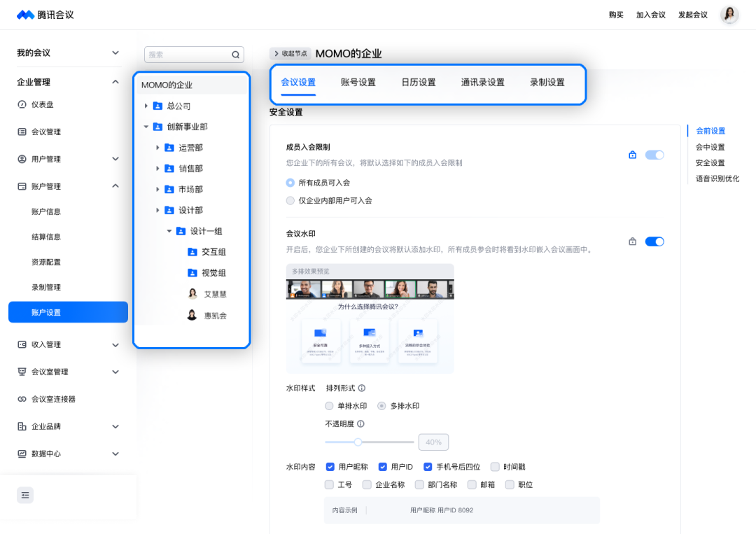
Task: Click the info icon next to 不透明度
Action: 360,423
